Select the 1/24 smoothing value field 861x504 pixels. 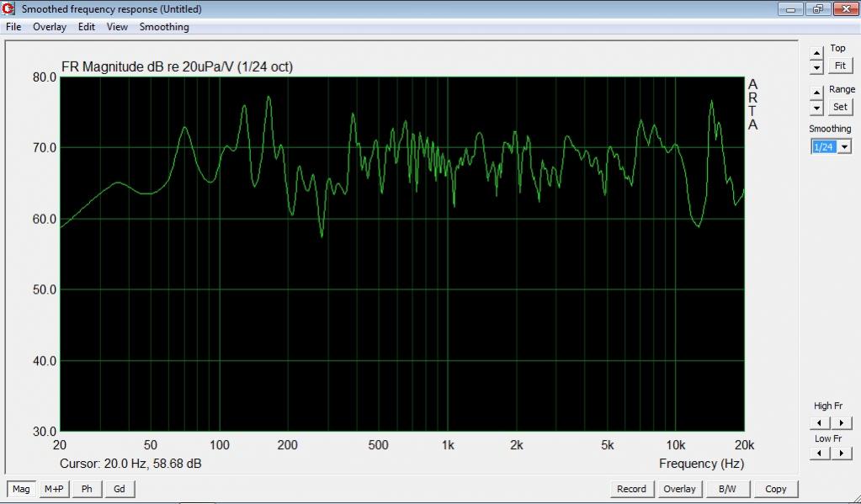824,146
